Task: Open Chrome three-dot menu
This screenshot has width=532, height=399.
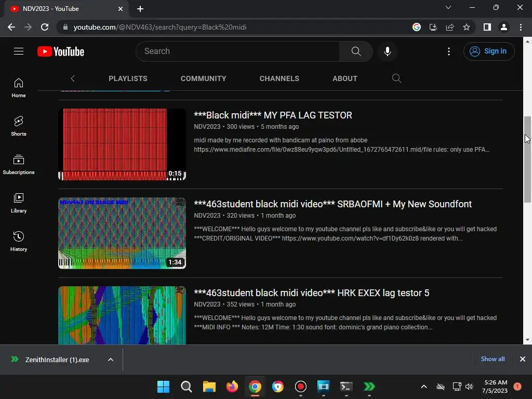Action: click(521, 27)
